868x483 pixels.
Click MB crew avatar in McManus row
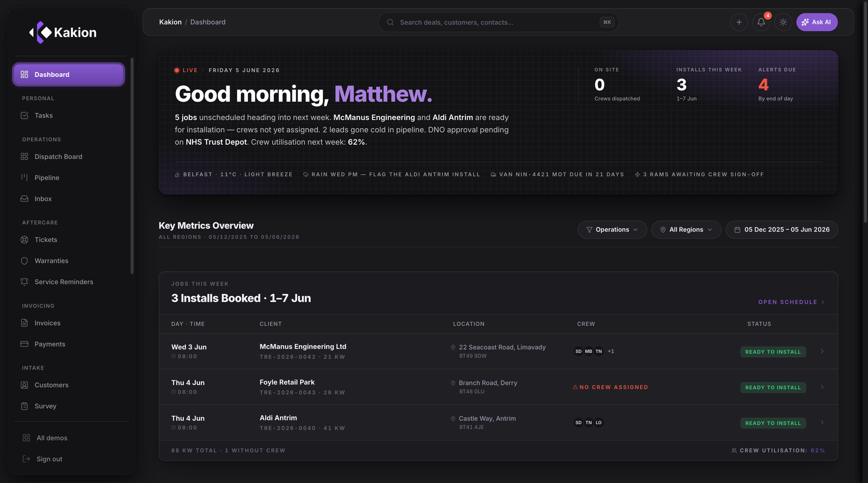[589, 351]
